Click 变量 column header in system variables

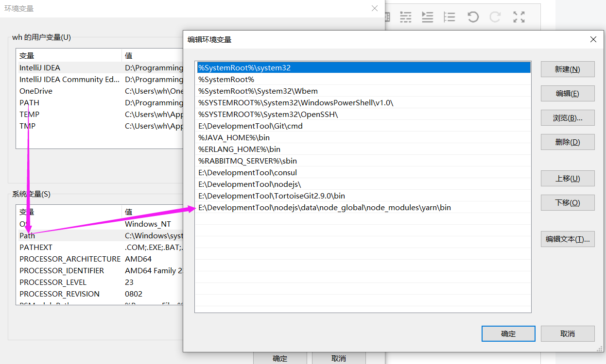point(69,212)
